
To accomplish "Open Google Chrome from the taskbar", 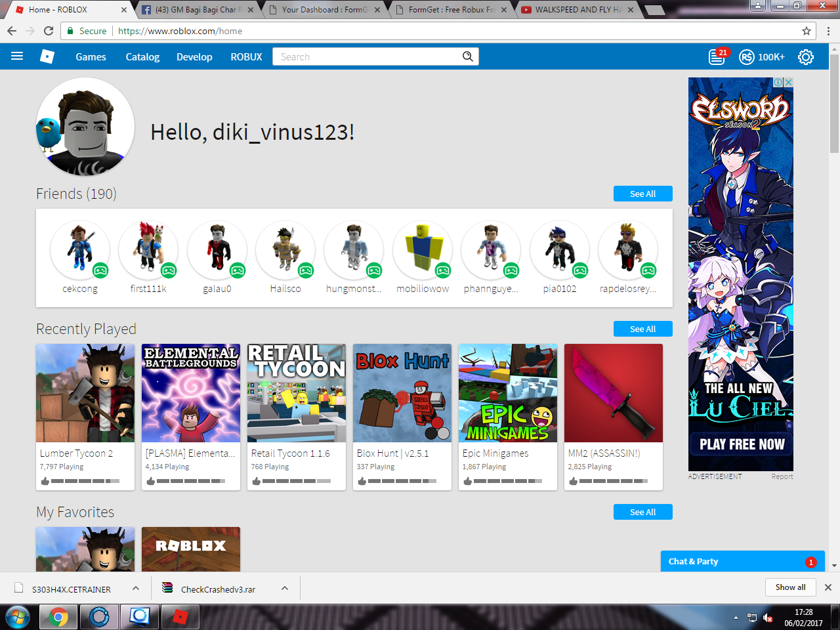I will pyautogui.click(x=58, y=618).
